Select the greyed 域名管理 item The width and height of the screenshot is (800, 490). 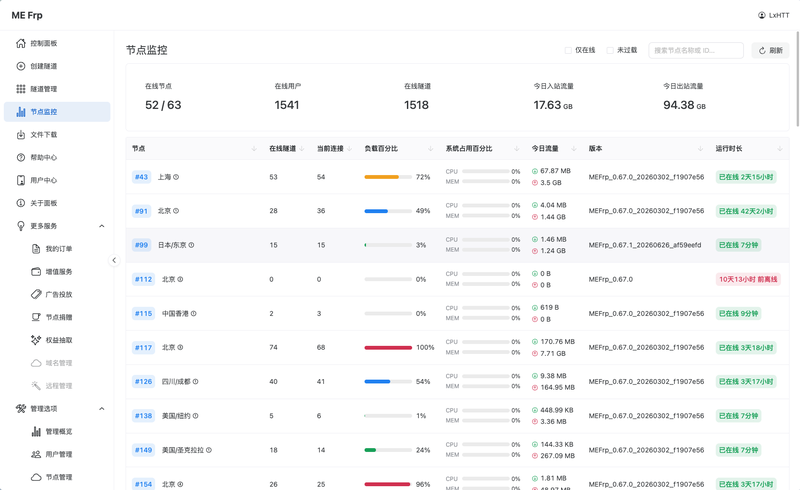[57, 363]
